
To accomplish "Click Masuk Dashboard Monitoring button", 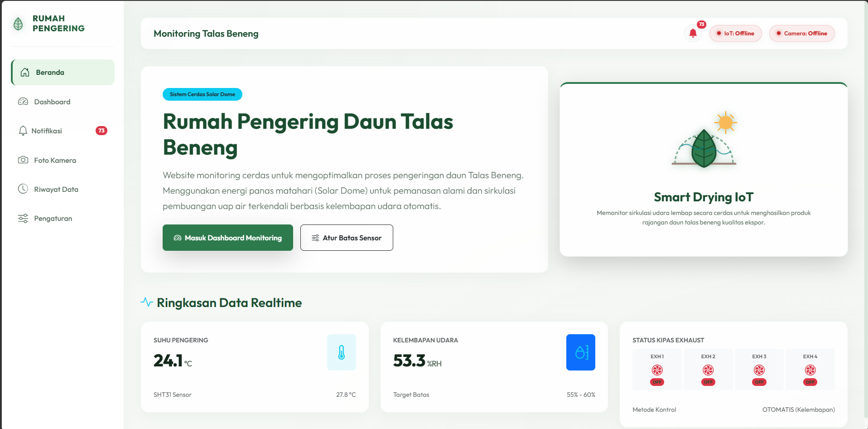I will pyautogui.click(x=228, y=238).
